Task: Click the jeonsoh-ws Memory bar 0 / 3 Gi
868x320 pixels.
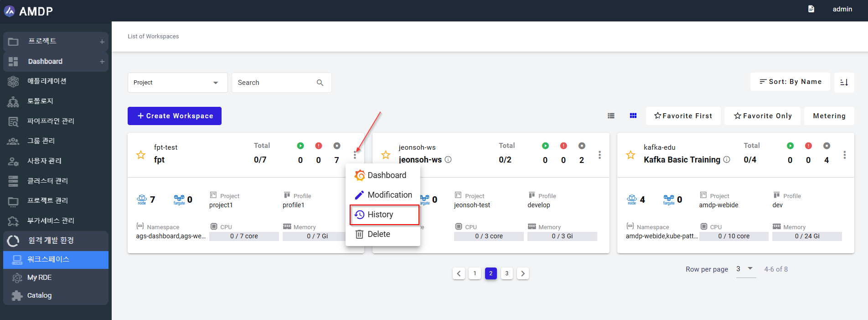Action: pos(562,236)
